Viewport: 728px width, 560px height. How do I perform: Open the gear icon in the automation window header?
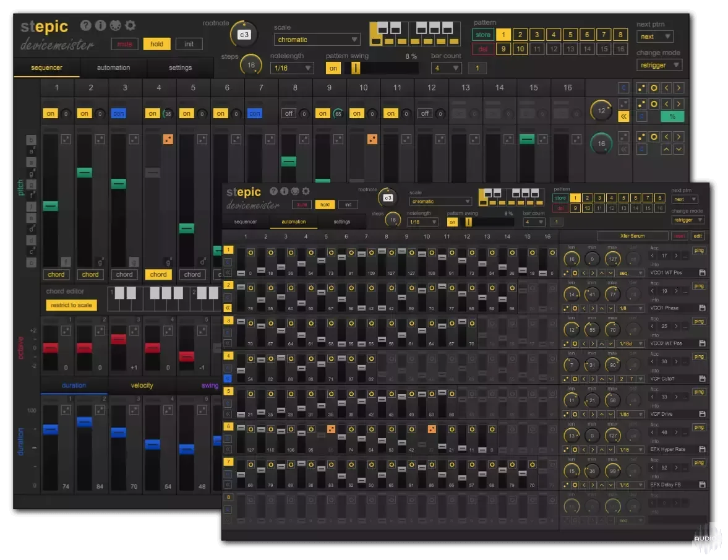coord(306,191)
